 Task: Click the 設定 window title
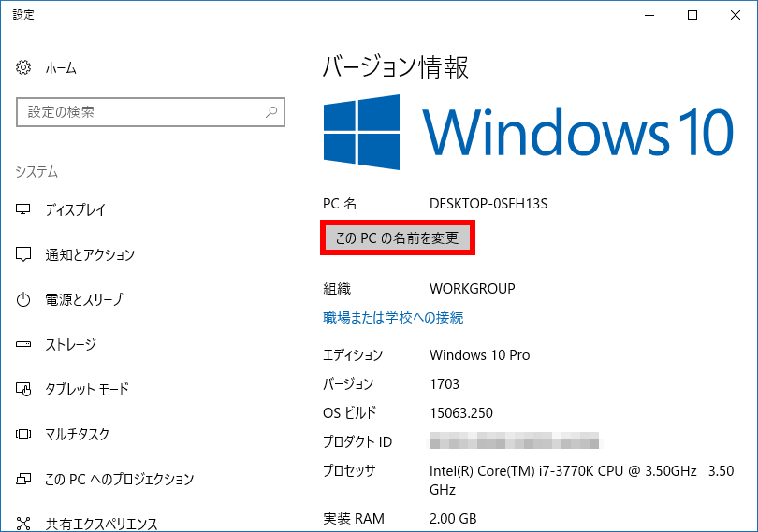23,15
